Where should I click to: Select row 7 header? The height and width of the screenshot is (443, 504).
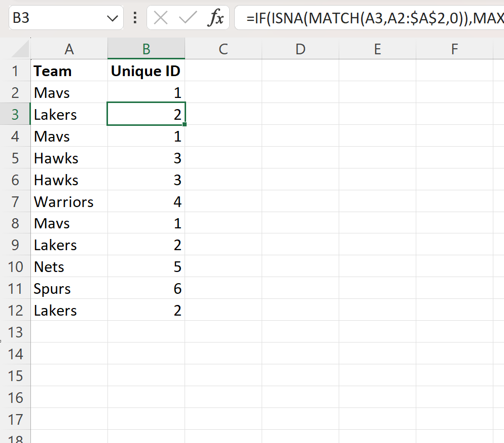(x=15, y=202)
